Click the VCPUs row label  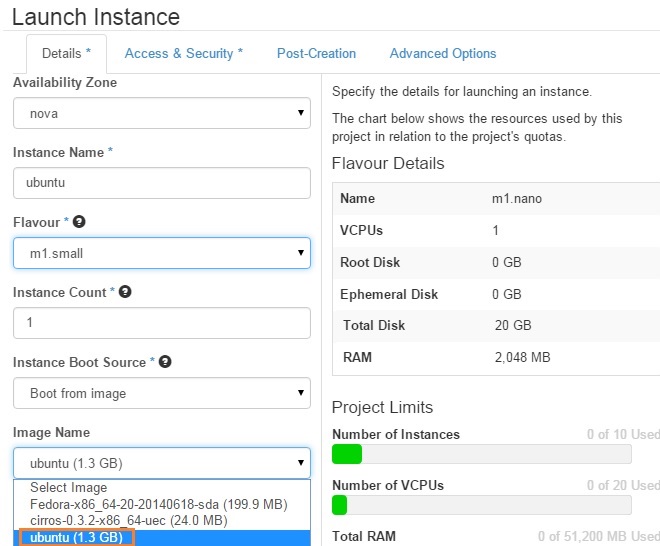[x=361, y=230]
